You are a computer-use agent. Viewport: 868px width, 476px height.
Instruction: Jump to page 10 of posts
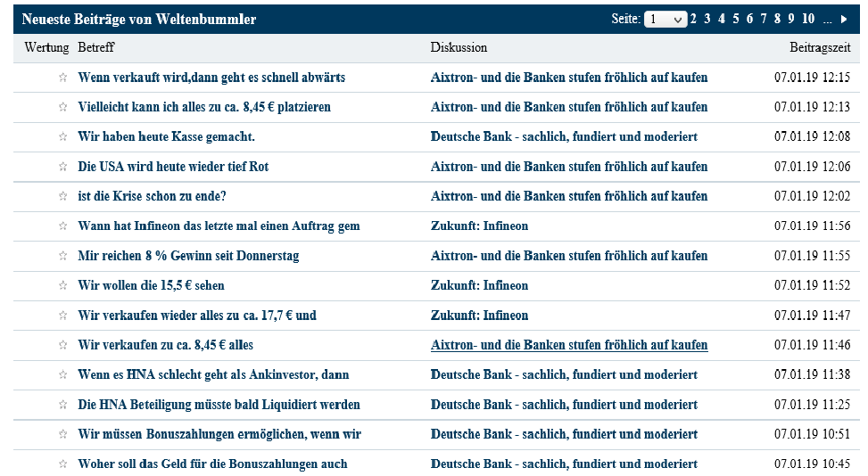[x=808, y=19]
